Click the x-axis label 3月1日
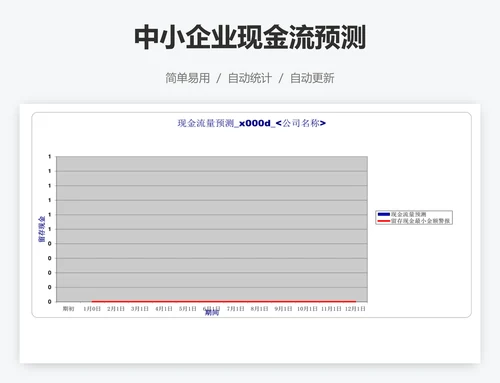Screen dimensions: 500x383 point(140,309)
